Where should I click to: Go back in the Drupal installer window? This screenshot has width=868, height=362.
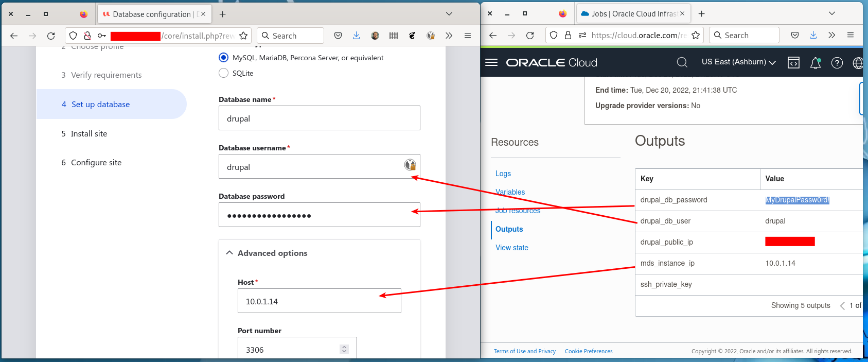14,36
